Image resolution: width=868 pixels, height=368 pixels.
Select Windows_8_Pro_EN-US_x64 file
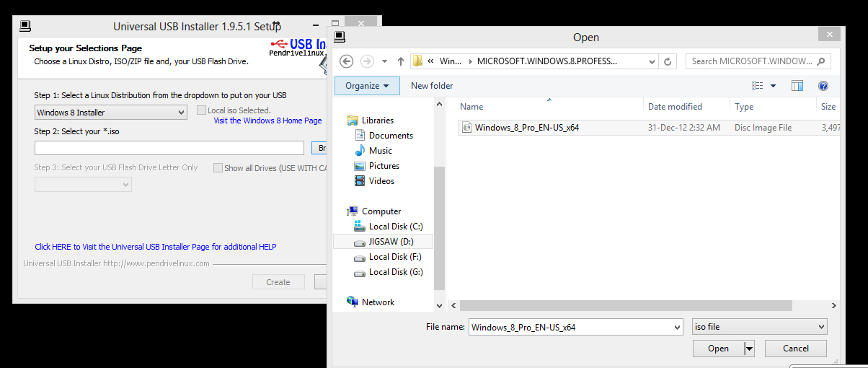pos(649,128)
